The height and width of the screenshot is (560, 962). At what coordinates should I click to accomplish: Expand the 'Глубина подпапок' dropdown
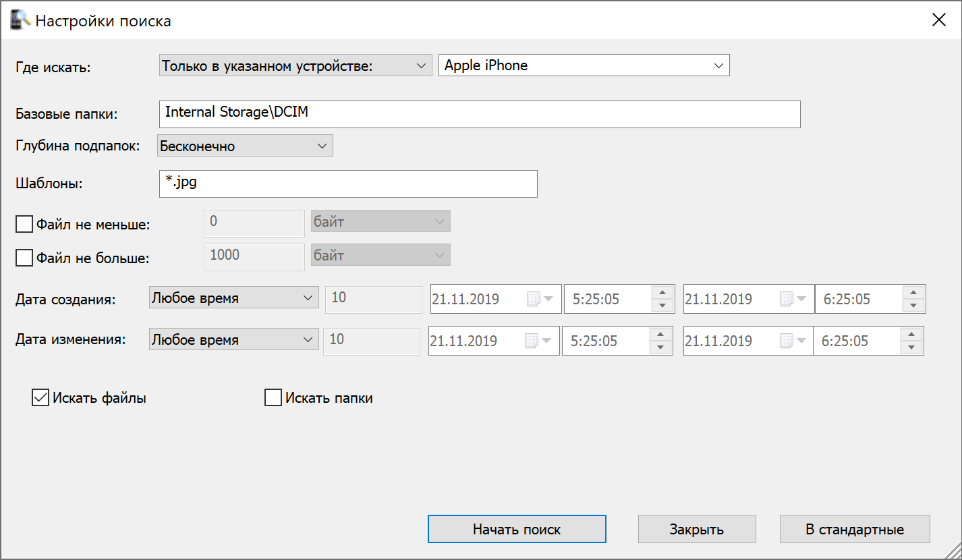[x=323, y=145]
